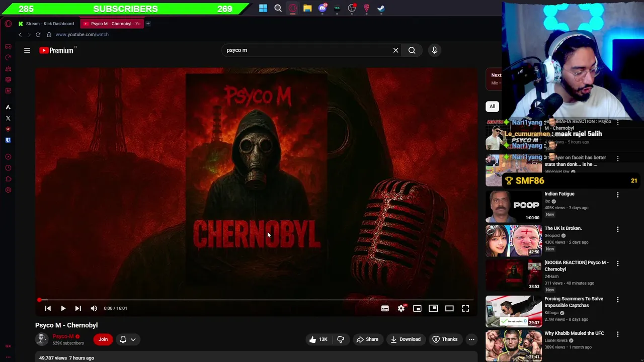Open picture-in-picture from player controls
644x362 pixels.
point(433,308)
